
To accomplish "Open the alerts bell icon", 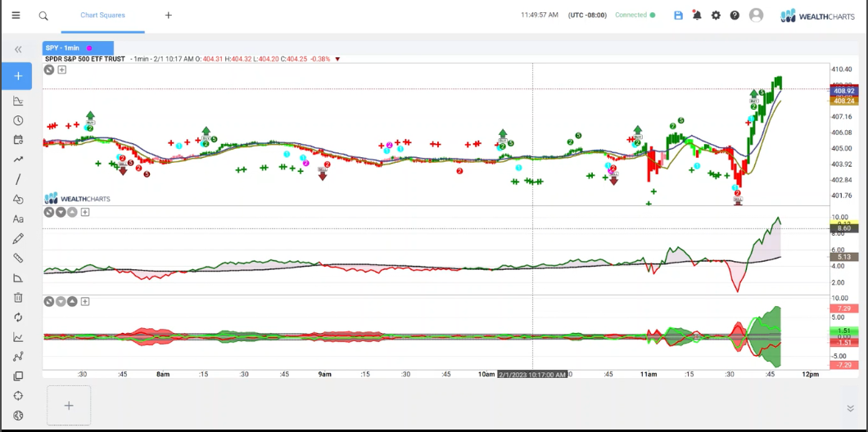I will pyautogui.click(x=697, y=15).
